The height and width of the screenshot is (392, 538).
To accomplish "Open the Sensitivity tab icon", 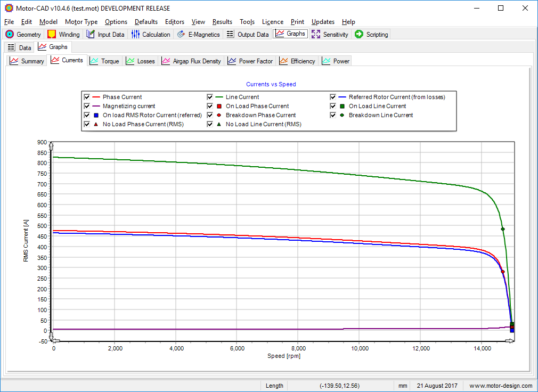I will [x=316, y=34].
